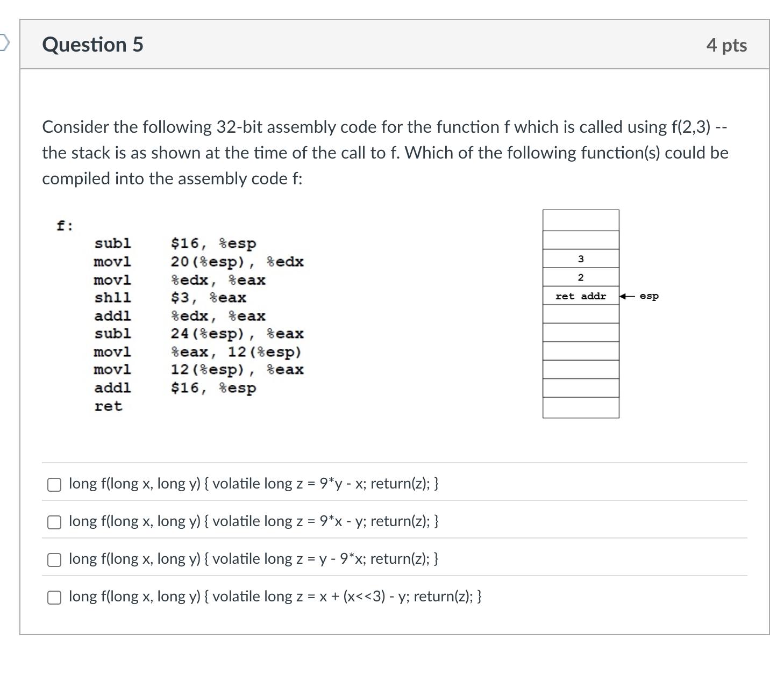Viewport: 784px width, 675px height.
Task: Click the stack cell containing 2
Action: (581, 277)
